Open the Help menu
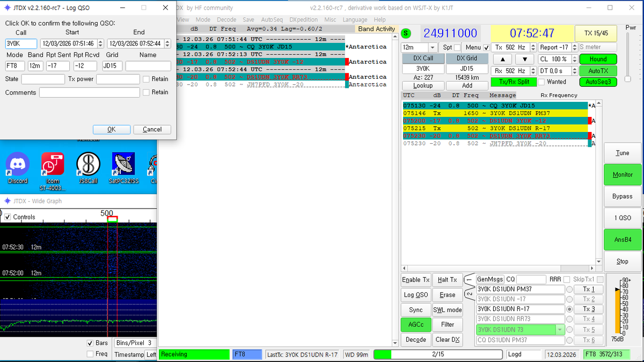The image size is (644, 362). [380, 20]
